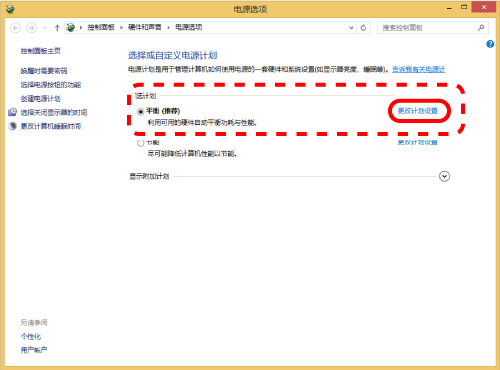Select the 节能 power plan radio button
The image size is (500, 370).
[x=140, y=143]
